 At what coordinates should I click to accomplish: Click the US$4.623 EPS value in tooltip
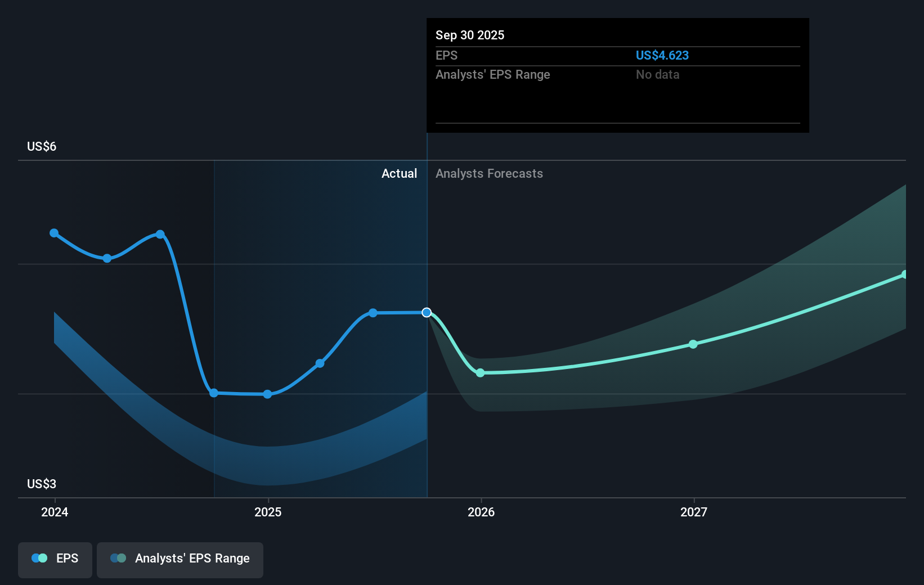pos(662,56)
